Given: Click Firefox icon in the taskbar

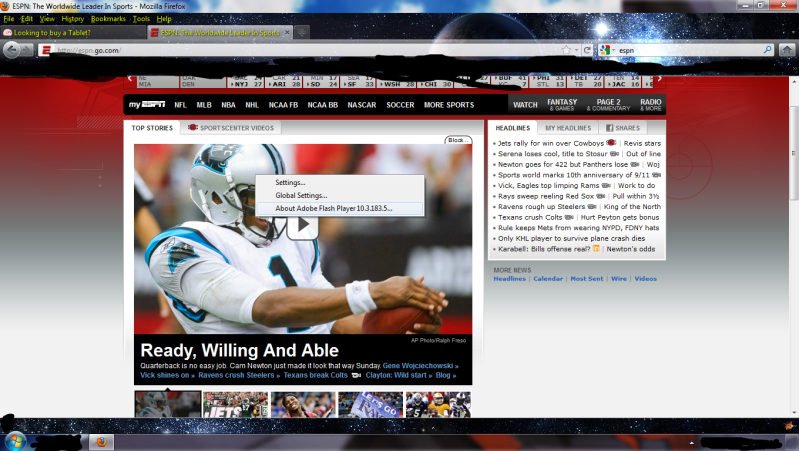Looking at the screenshot, I should [101, 442].
